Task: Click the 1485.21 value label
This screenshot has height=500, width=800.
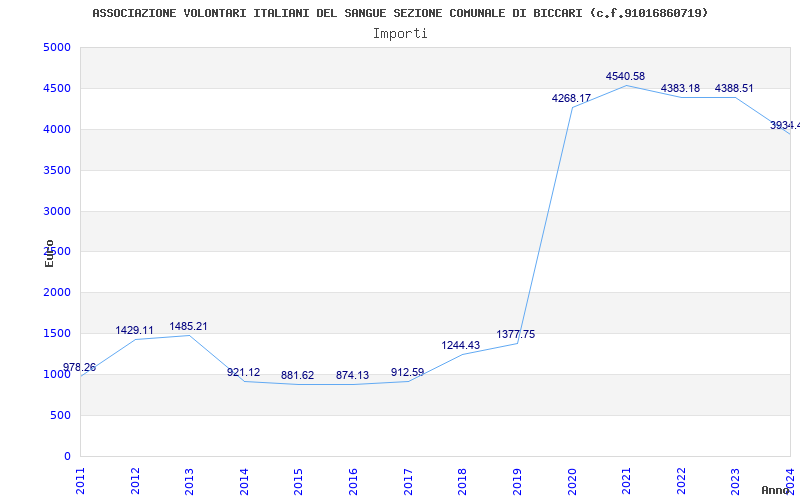Action: [x=188, y=327]
